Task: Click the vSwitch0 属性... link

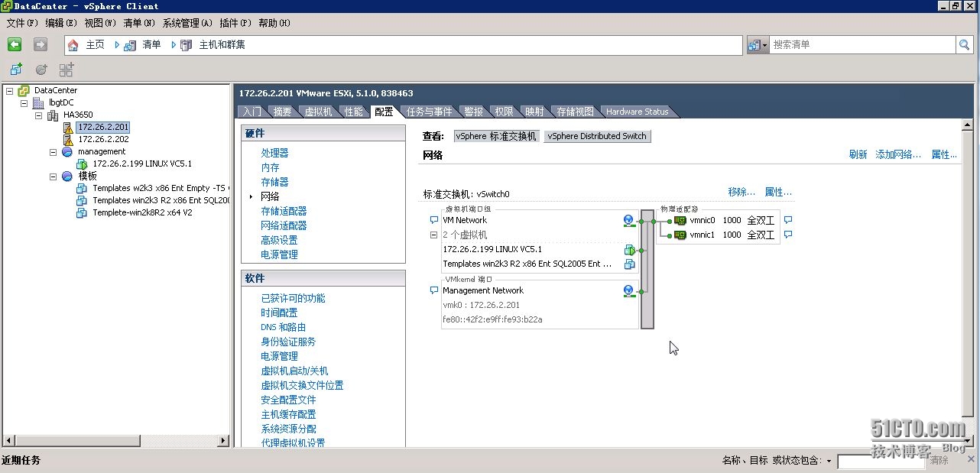Action: pyautogui.click(x=778, y=192)
